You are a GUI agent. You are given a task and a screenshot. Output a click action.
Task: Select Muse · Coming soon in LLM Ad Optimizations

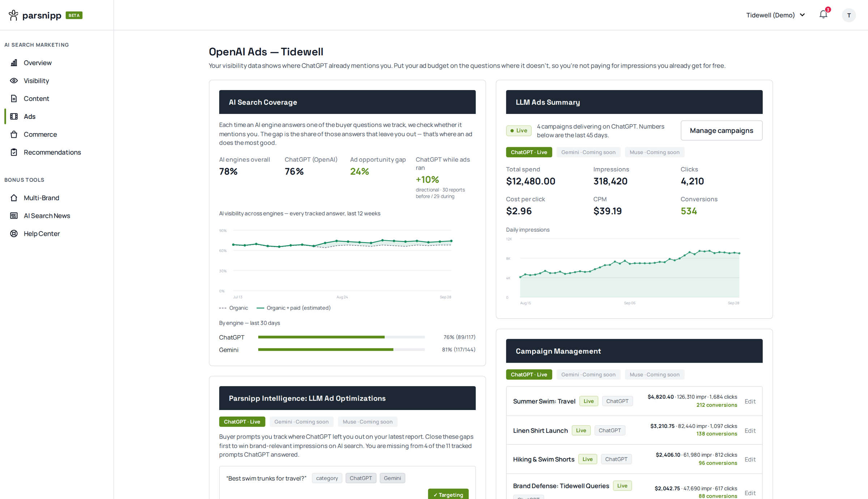(x=367, y=422)
